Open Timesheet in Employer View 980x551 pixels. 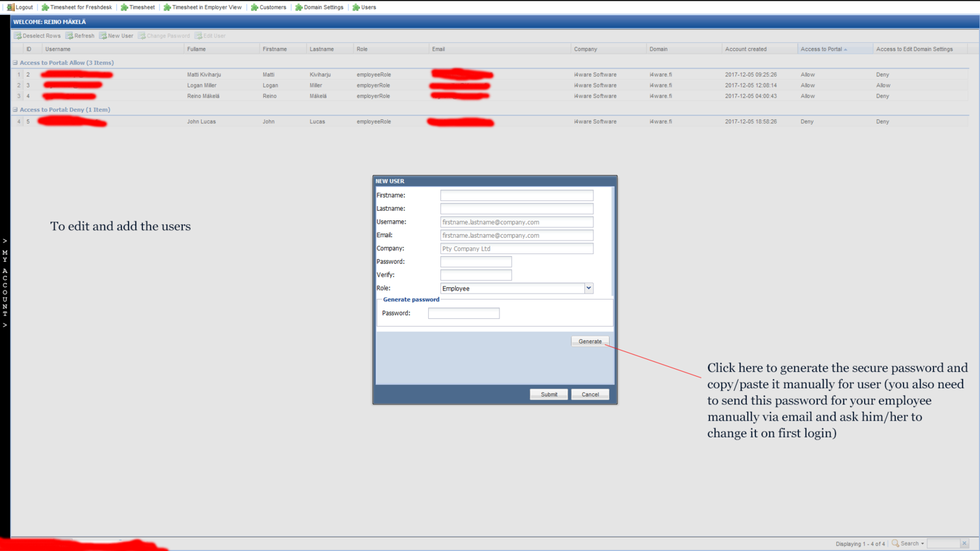[x=167, y=7]
